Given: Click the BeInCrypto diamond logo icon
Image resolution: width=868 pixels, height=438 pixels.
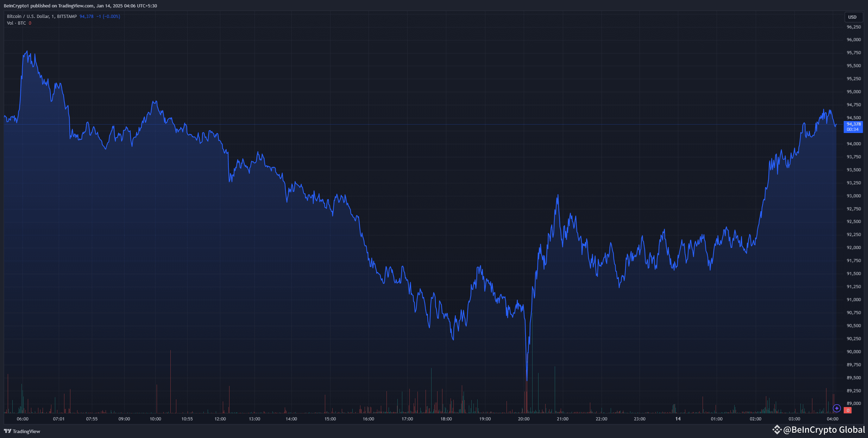Looking at the screenshot, I should click(777, 430).
